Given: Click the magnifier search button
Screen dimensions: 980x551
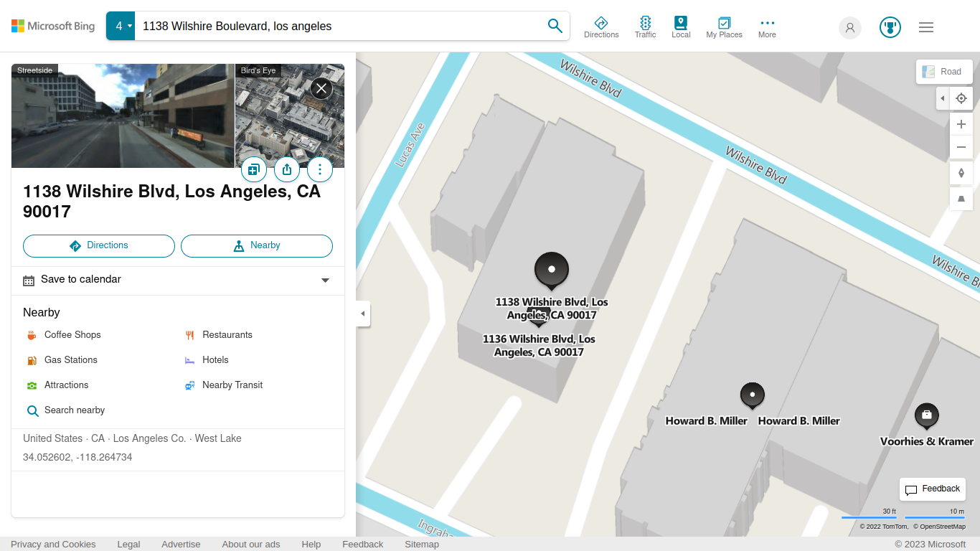Looking at the screenshot, I should (555, 26).
